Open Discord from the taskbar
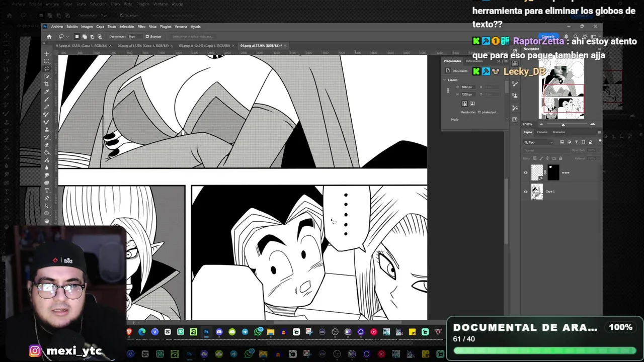 pos(219,332)
